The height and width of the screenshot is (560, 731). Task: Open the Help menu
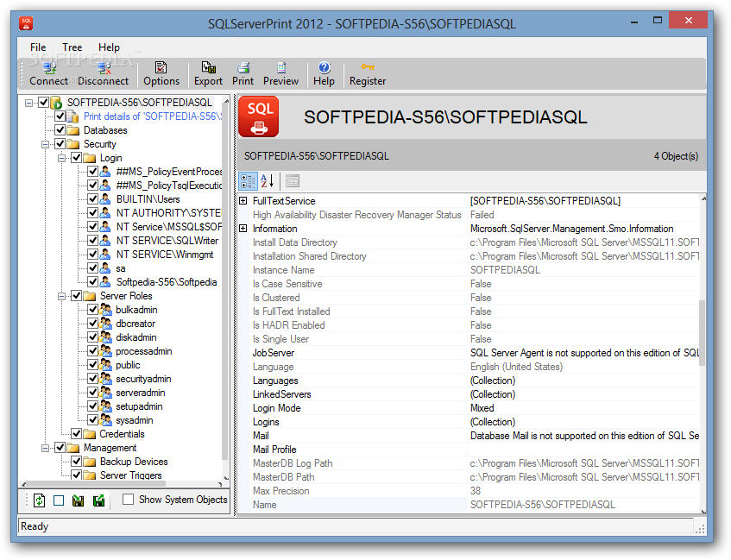point(109,47)
